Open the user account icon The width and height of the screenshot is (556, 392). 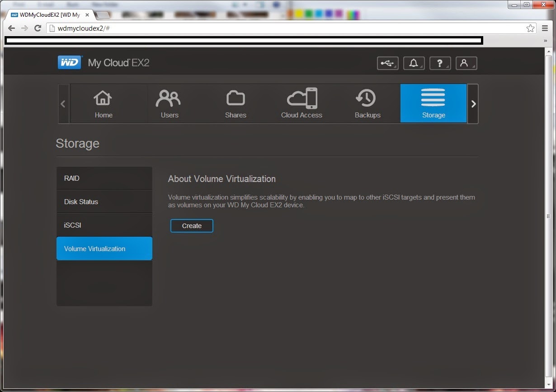pos(466,63)
